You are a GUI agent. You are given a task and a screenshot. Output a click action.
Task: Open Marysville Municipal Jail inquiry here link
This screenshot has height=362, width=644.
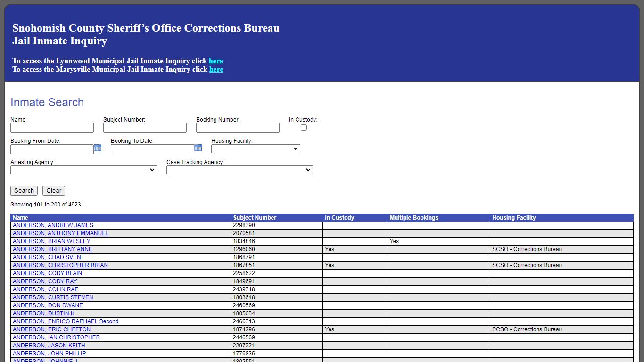point(216,69)
